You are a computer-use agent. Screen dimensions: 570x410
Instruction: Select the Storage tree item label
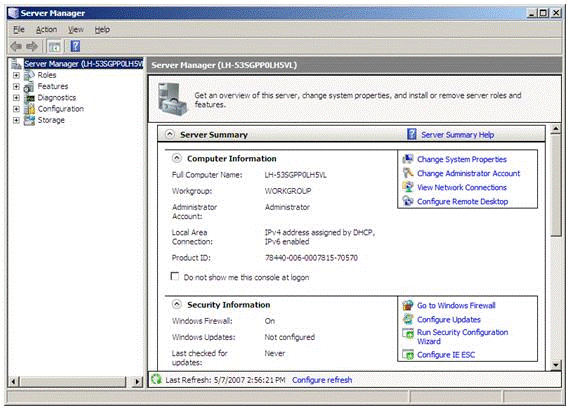[x=51, y=120]
